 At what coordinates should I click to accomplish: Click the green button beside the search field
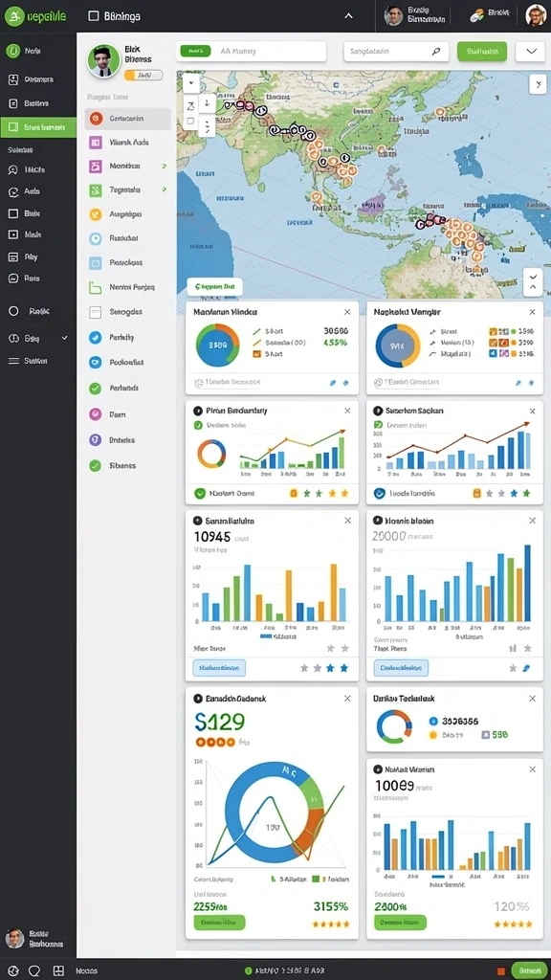pos(482,52)
